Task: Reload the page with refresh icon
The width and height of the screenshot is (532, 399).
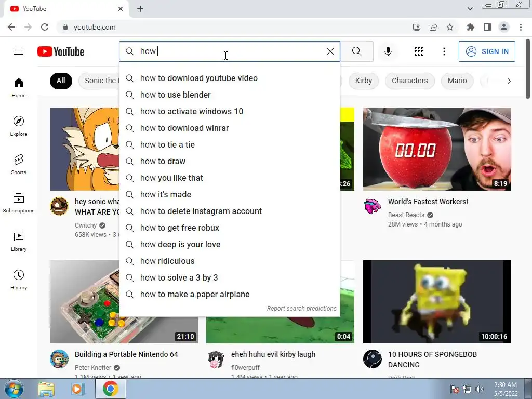Action: pyautogui.click(x=45, y=27)
